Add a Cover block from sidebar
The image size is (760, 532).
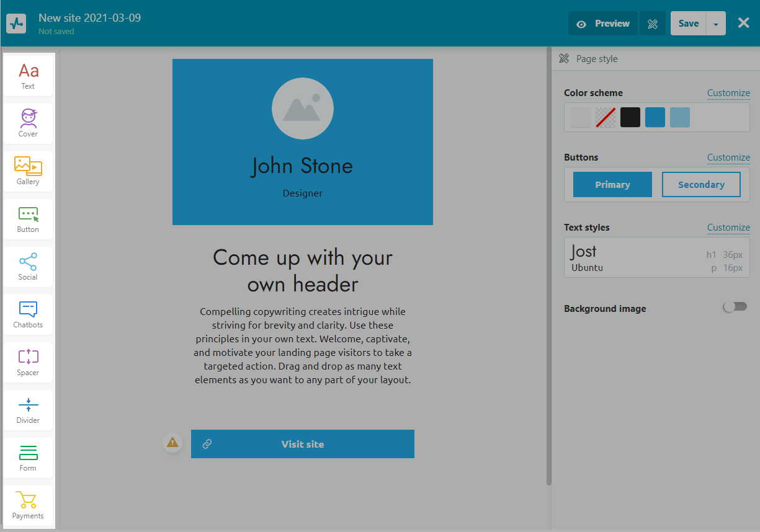[29, 124]
